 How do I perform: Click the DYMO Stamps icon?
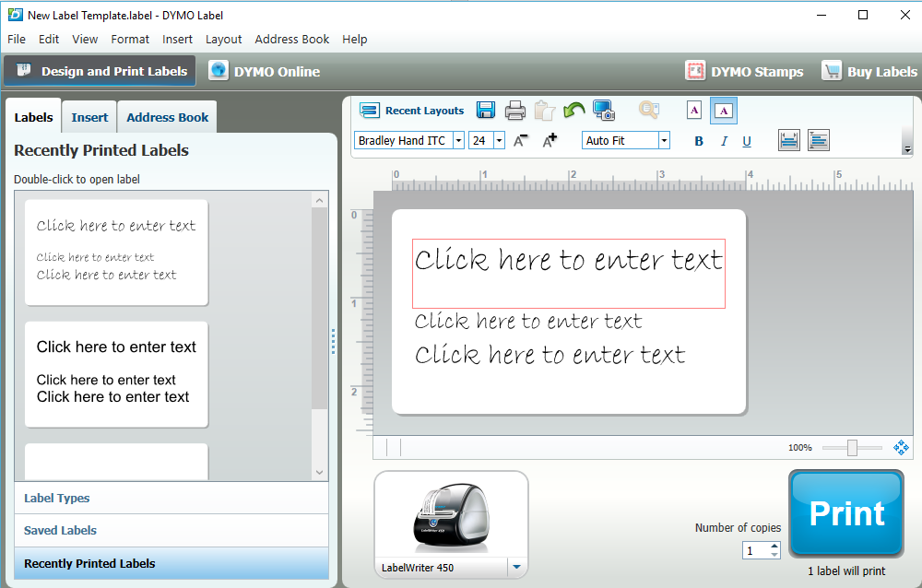point(695,71)
